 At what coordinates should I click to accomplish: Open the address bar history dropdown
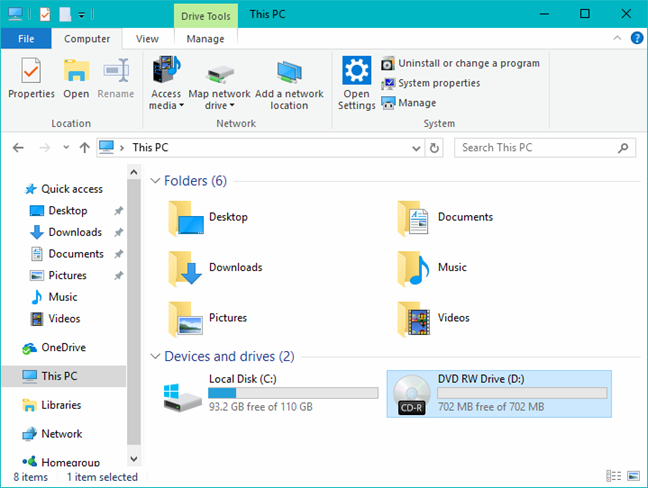(x=416, y=148)
